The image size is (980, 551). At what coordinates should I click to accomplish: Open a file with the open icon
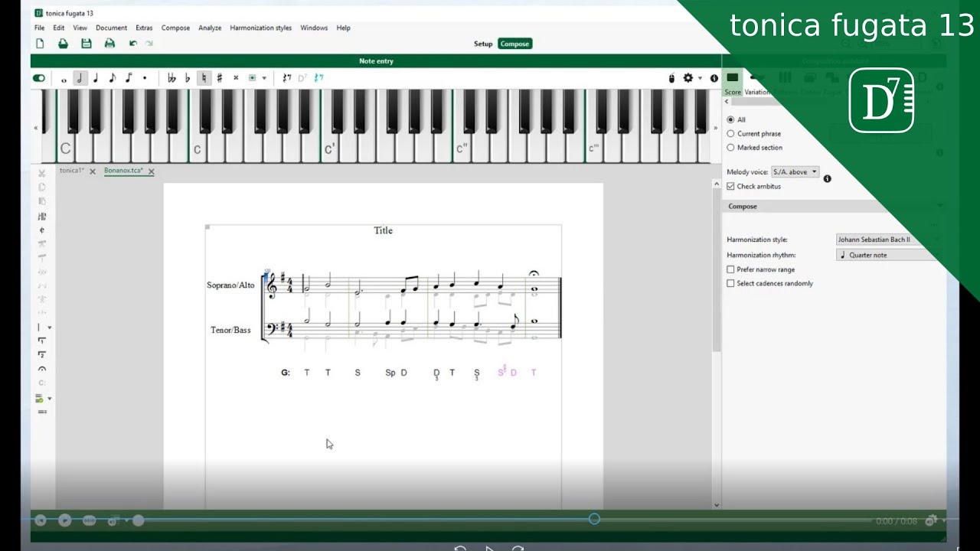tap(64, 44)
